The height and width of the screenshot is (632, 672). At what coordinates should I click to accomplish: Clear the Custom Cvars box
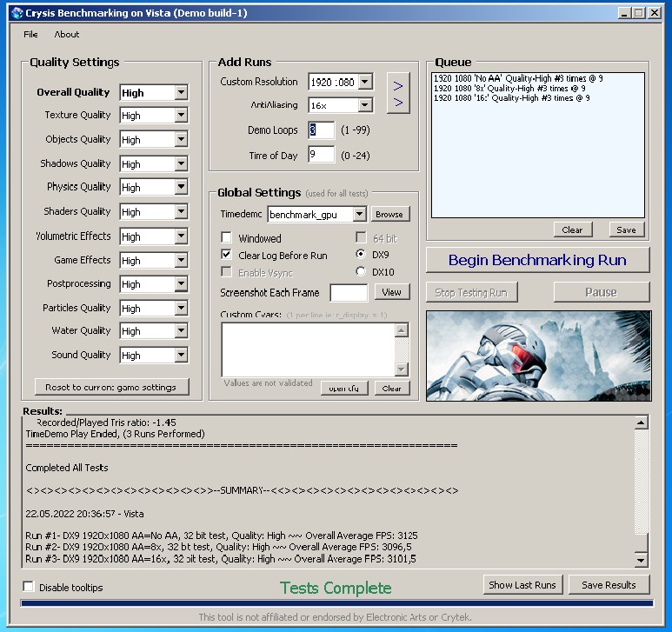click(x=392, y=389)
